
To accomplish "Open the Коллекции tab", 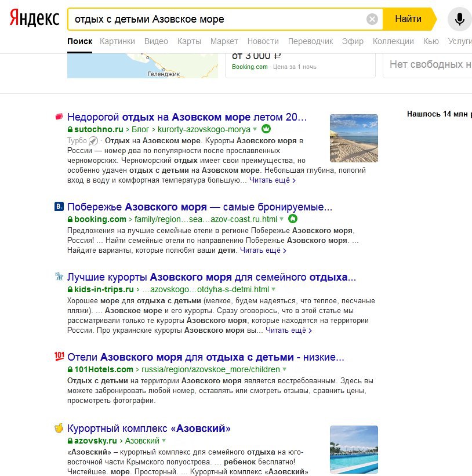I will 393,41.
